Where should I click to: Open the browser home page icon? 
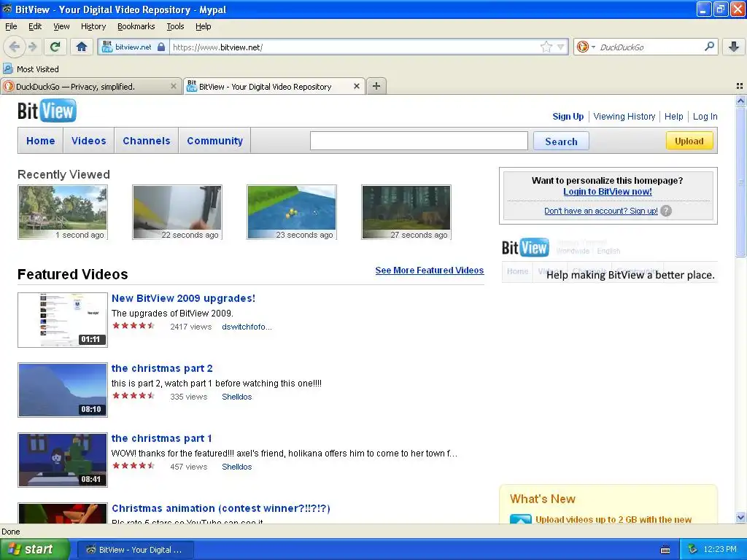82,47
